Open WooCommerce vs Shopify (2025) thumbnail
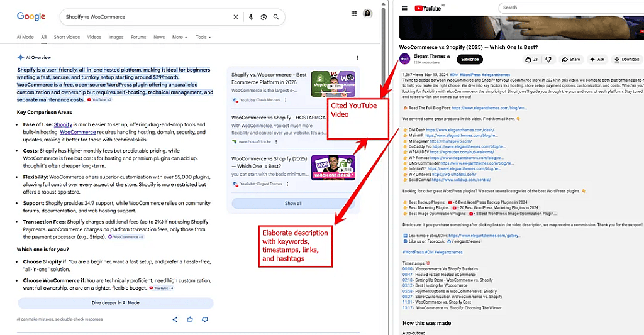The width and height of the screenshot is (644, 335). pyautogui.click(x=333, y=167)
